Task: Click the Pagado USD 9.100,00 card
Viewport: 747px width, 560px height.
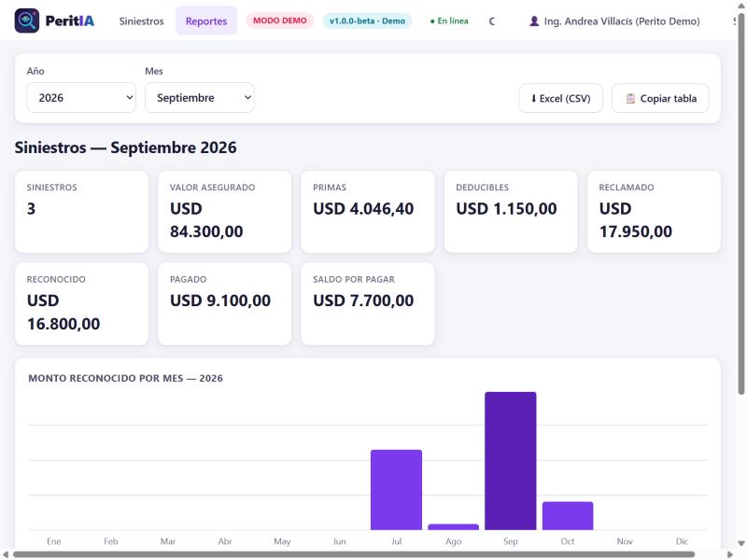Action: pyautogui.click(x=224, y=304)
